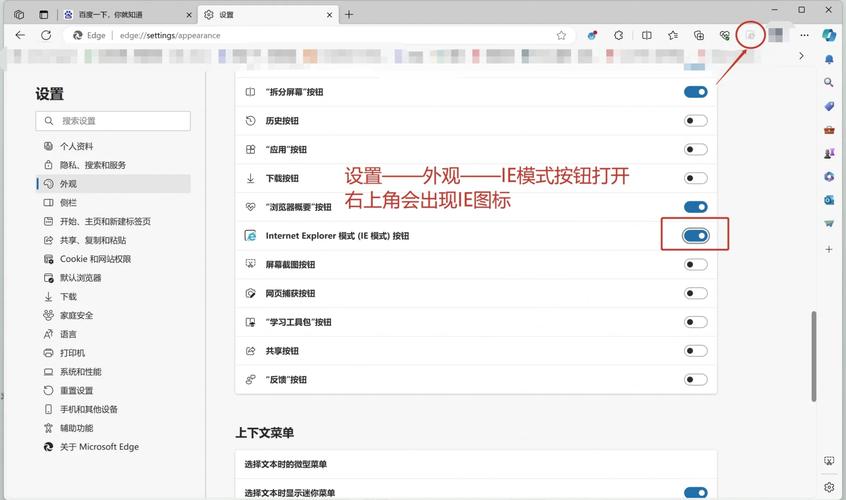Enable the 下载按钮 switch
The image size is (846, 500).
tap(695, 178)
